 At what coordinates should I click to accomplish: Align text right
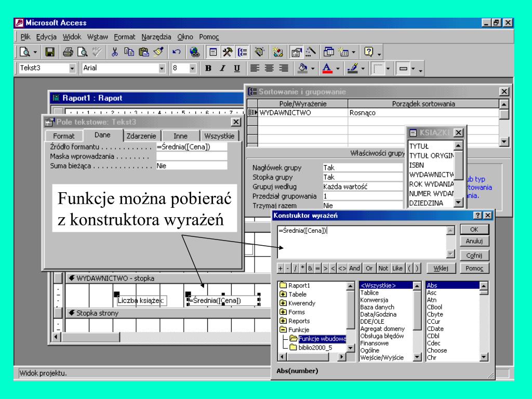click(x=284, y=68)
